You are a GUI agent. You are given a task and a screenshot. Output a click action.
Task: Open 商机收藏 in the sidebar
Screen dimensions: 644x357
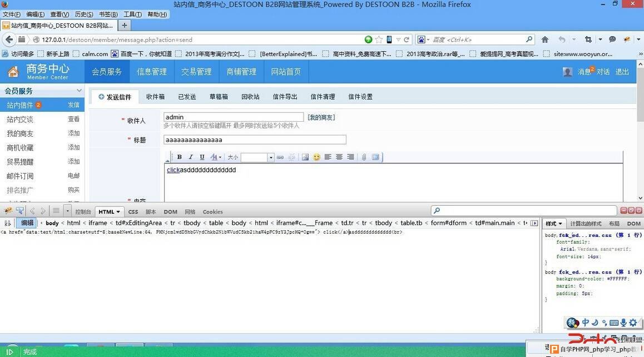tap(19, 148)
